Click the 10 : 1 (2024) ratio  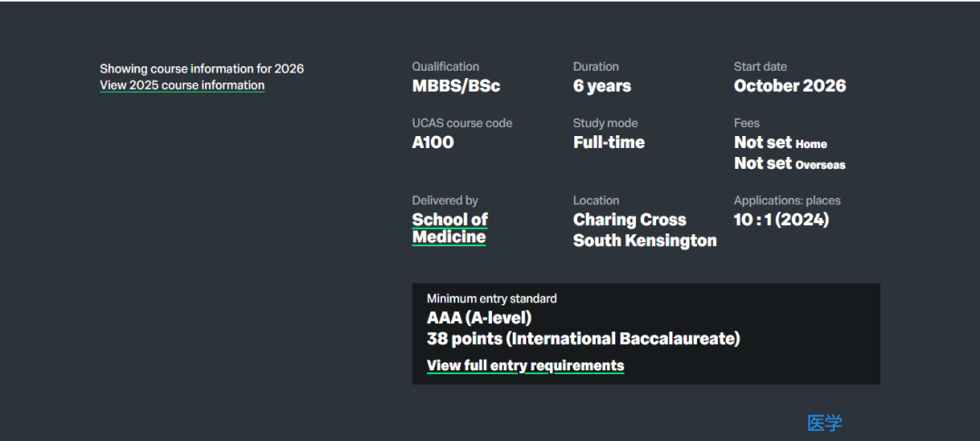[781, 220]
